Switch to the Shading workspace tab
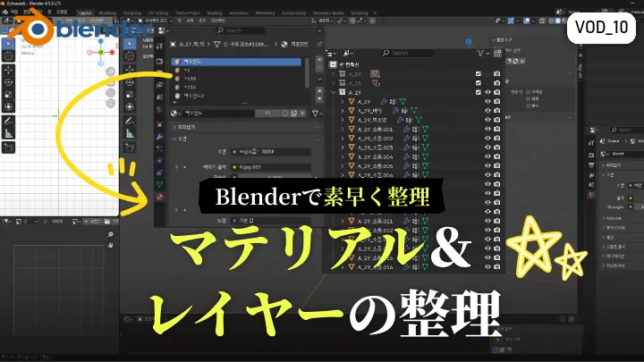 [215, 13]
